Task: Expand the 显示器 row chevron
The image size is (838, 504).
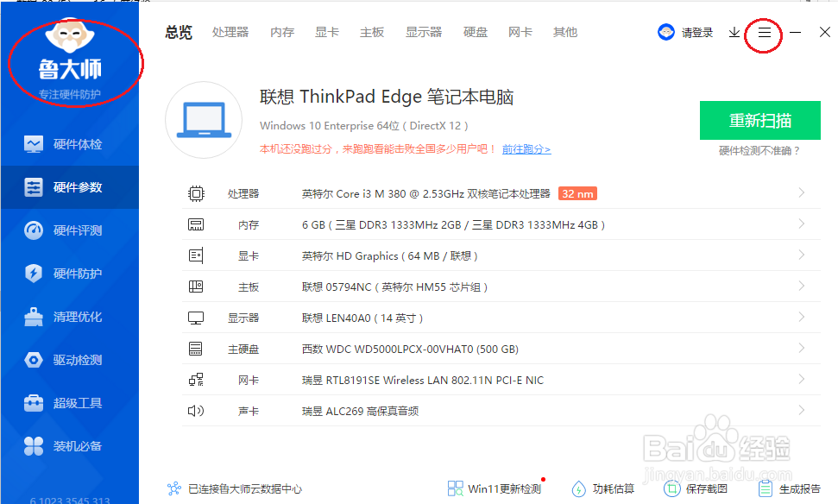Action: 801,317
